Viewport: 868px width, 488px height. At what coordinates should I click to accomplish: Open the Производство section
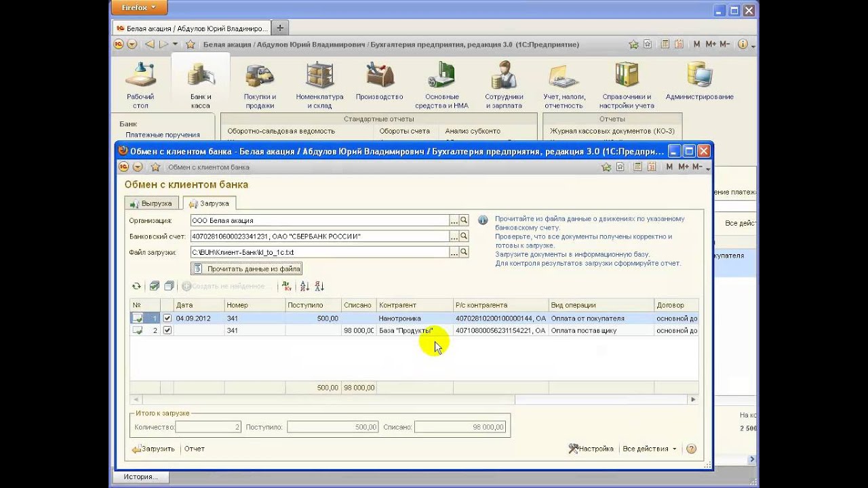(x=379, y=81)
